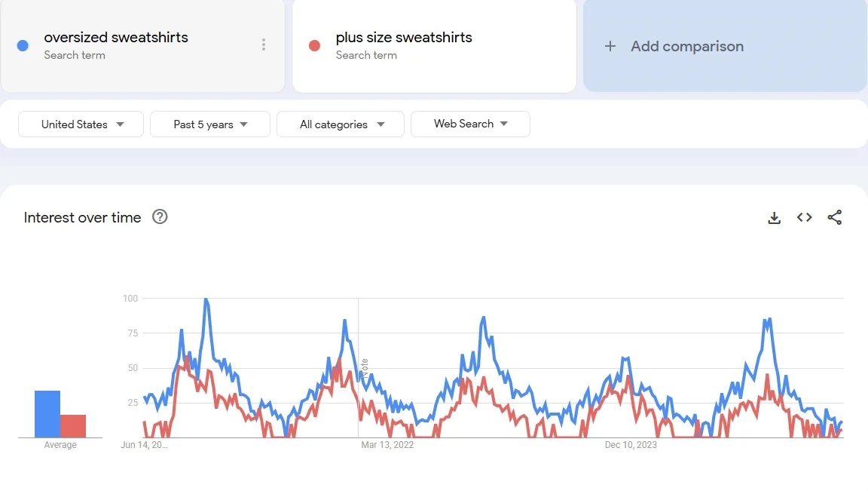
Task: Share the Interest over time chart
Action: [x=834, y=217]
